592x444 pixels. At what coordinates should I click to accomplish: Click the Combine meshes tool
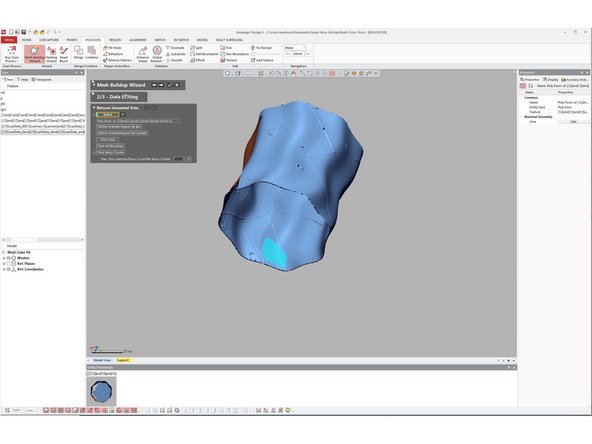point(91,52)
